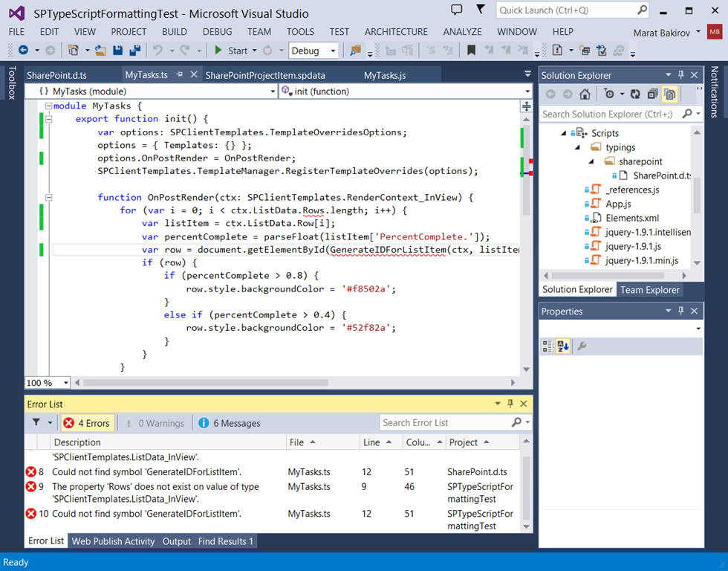Click the Start debugging button
This screenshot has width=728, height=571.
click(x=231, y=51)
